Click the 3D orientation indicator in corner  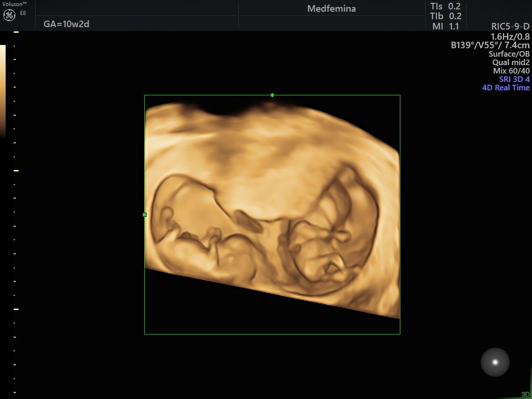[525, 394]
